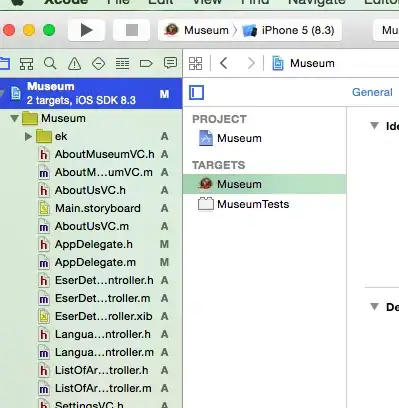The width and height of the screenshot is (399, 408).
Task: Choose the iPhone 5 (8.3) destination
Action: coord(289,30)
